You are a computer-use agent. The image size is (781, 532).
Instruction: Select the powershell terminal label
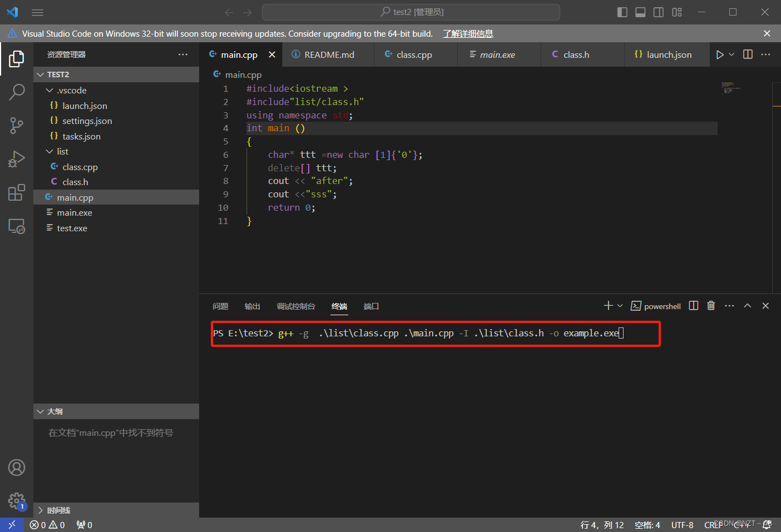(x=655, y=306)
